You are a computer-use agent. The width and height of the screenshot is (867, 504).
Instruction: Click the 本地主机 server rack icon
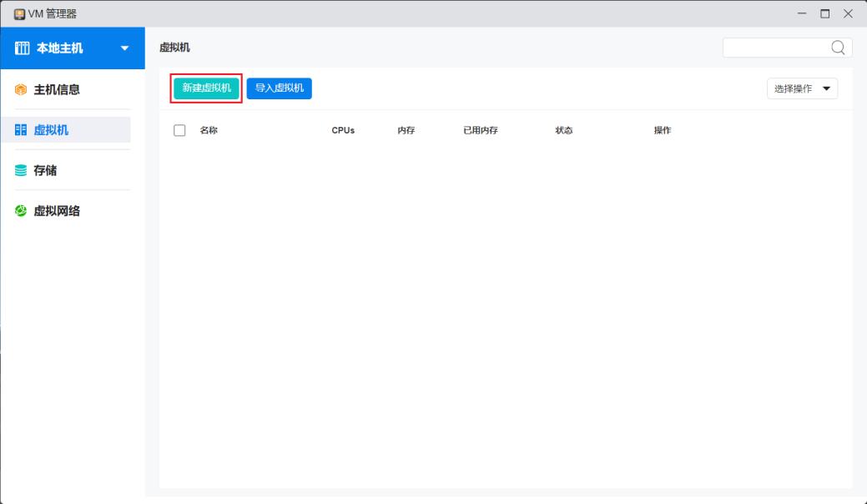23,48
